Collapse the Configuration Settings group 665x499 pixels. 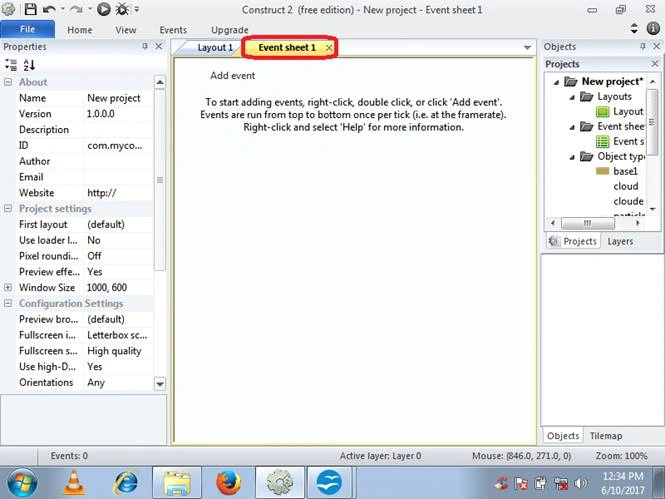(8, 303)
